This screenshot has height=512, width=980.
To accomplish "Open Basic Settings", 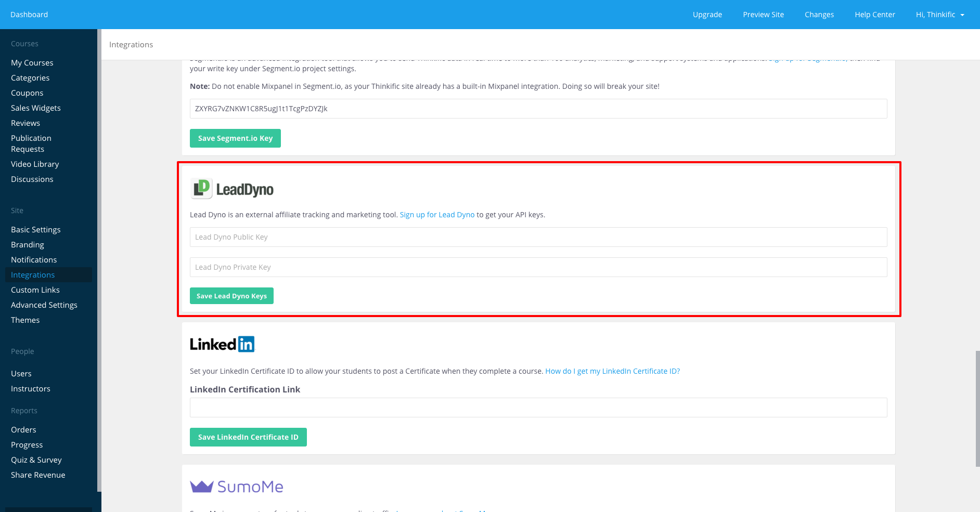I will [36, 230].
